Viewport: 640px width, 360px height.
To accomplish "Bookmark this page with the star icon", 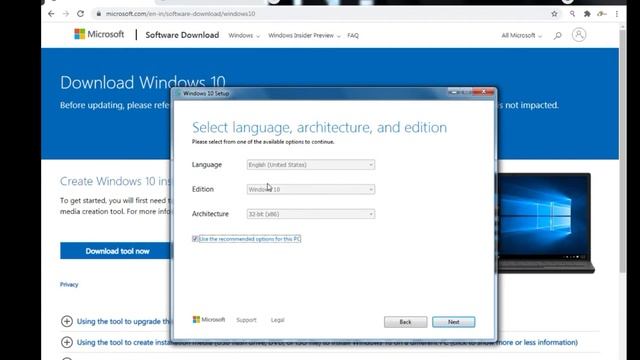I will [554, 14].
